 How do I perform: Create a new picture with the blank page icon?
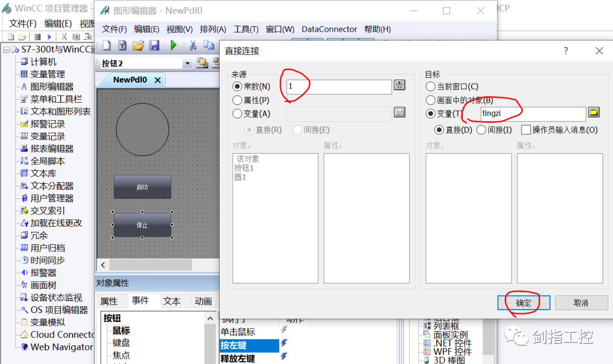(107, 45)
